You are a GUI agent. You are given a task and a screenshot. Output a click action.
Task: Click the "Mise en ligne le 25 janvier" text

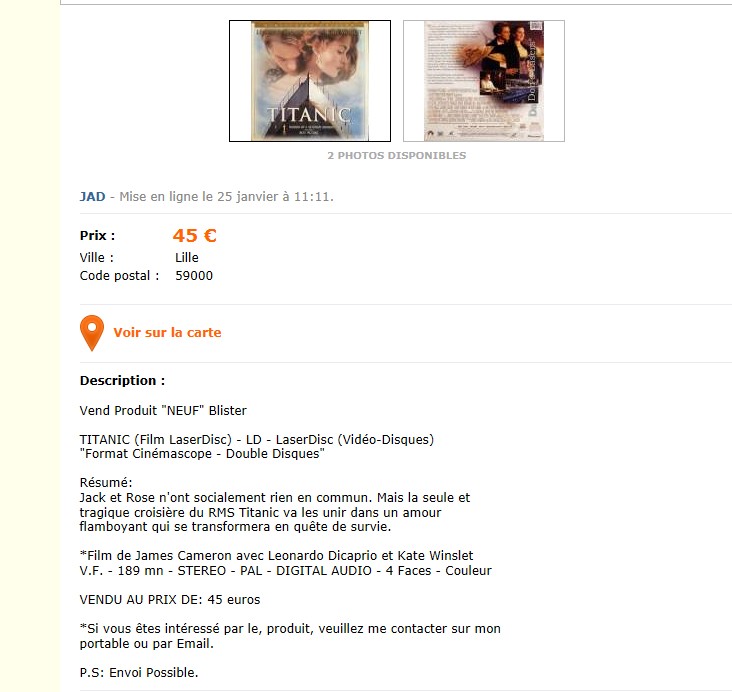(x=199, y=197)
